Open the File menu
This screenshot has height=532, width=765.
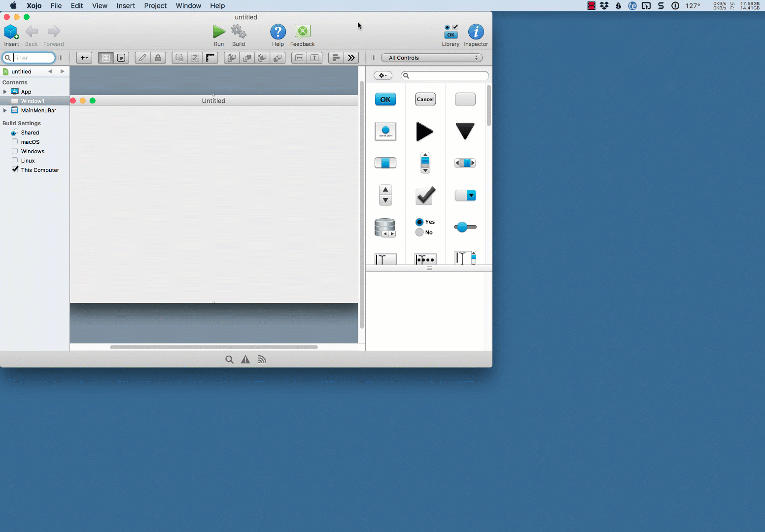click(56, 6)
